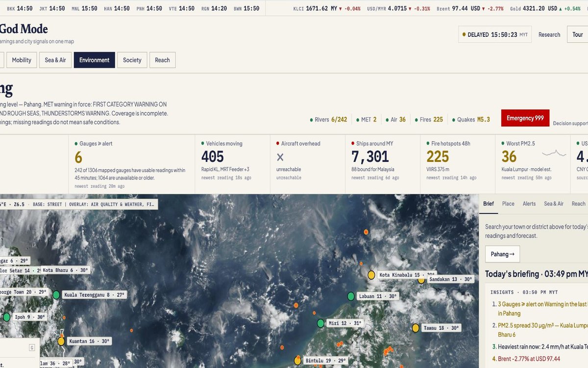588x368 pixels.
Task: Click the red Emergency 999 button
Action: [x=525, y=118]
